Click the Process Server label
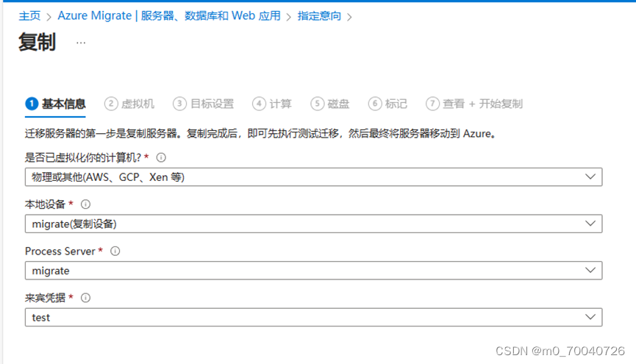 point(60,251)
